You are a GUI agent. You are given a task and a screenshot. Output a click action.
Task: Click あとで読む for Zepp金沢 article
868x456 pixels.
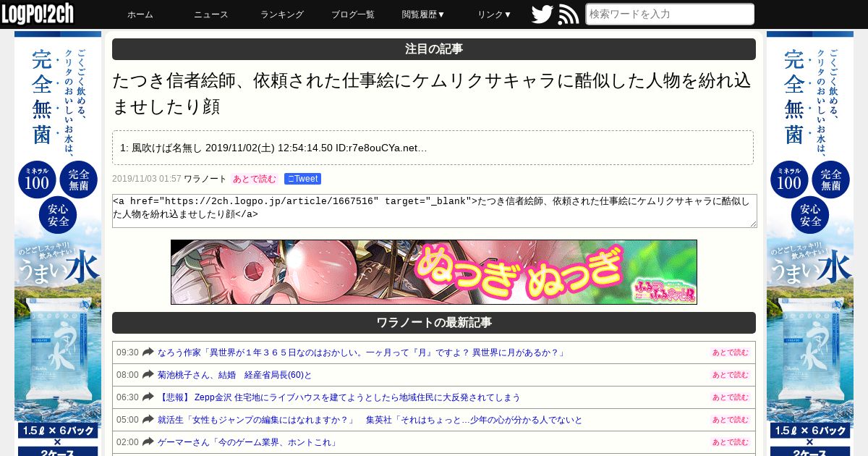[x=731, y=397]
